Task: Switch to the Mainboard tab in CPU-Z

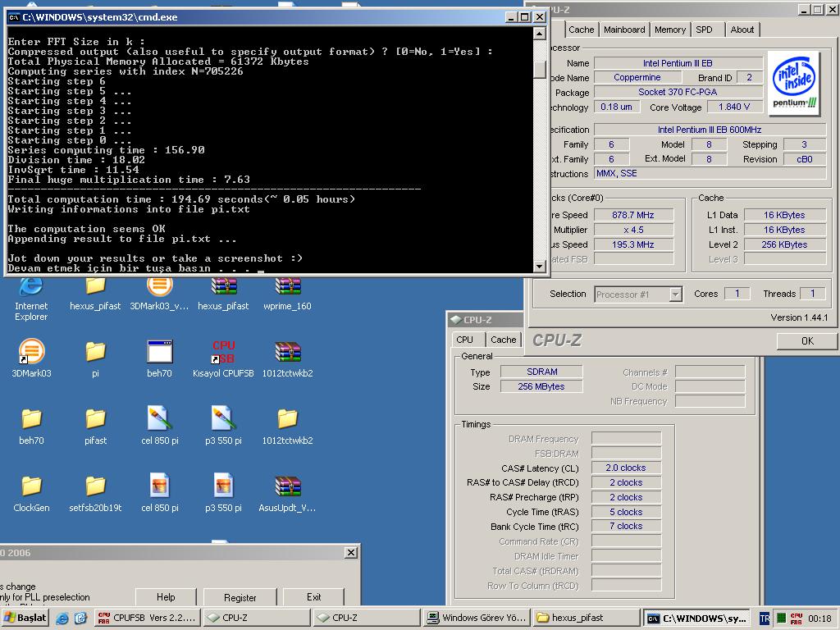Action: tap(624, 30)
